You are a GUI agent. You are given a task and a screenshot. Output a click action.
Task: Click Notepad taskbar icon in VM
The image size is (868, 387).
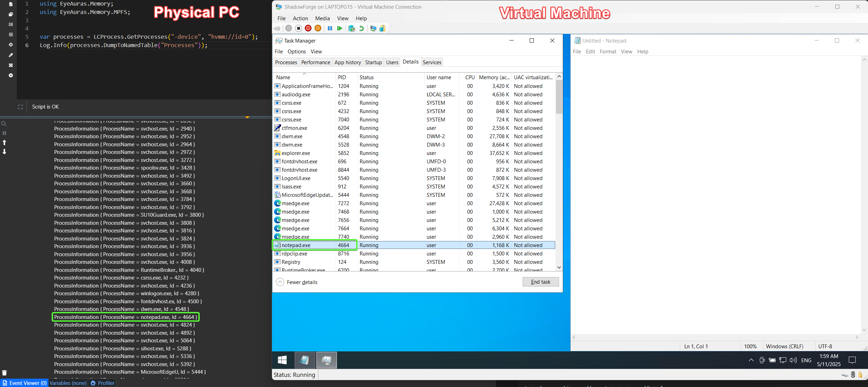pos(304,360)
